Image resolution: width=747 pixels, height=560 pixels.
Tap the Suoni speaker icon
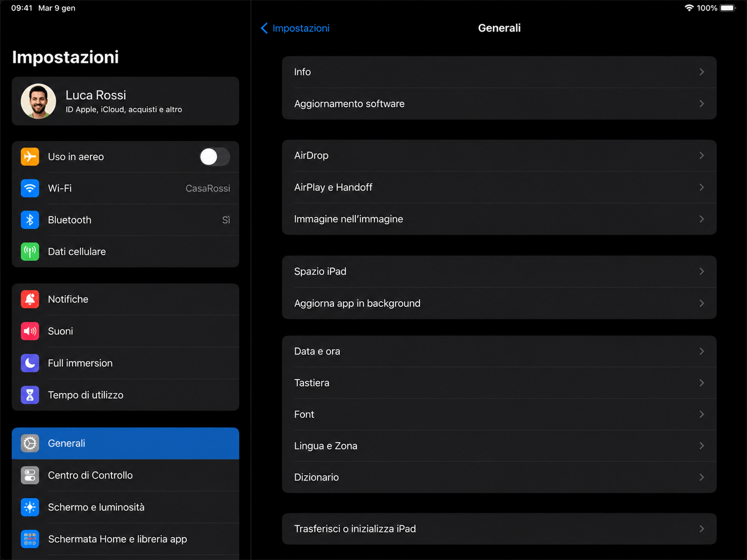click(x=30, y=331)
